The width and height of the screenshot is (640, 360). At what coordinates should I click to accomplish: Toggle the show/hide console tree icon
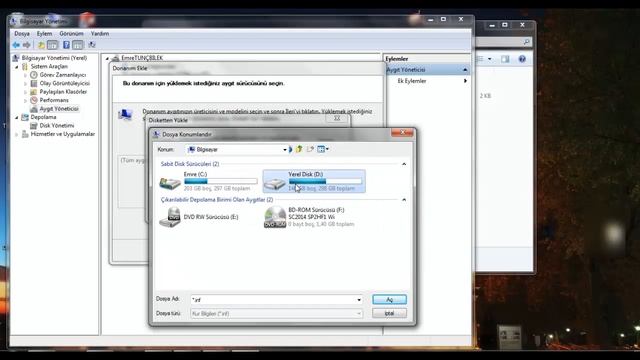coord(53,45)
